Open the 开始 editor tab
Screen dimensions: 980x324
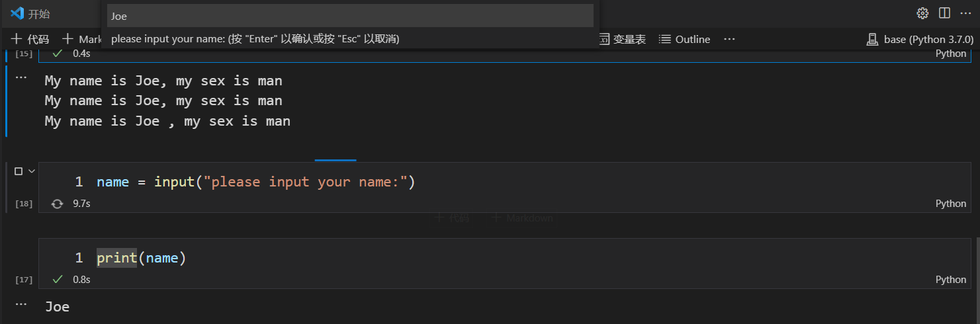click(x=30, y=14)
